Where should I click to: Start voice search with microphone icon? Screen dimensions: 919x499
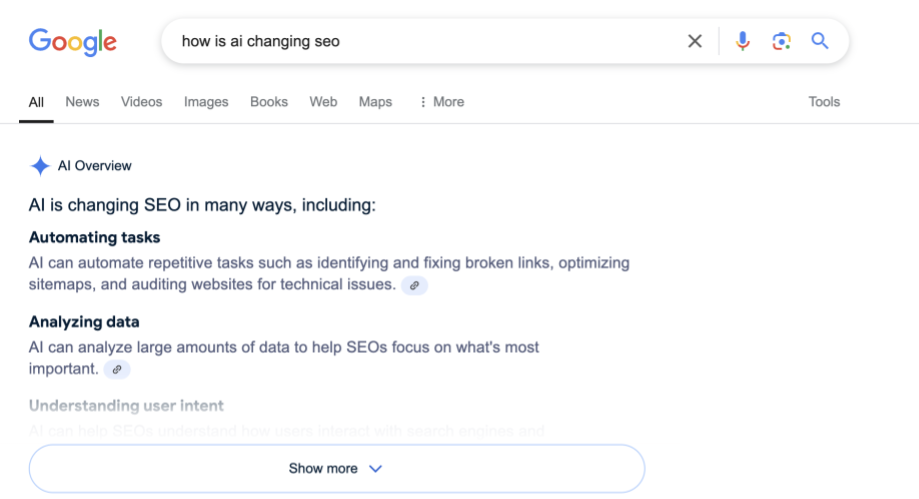click(742, 41)
